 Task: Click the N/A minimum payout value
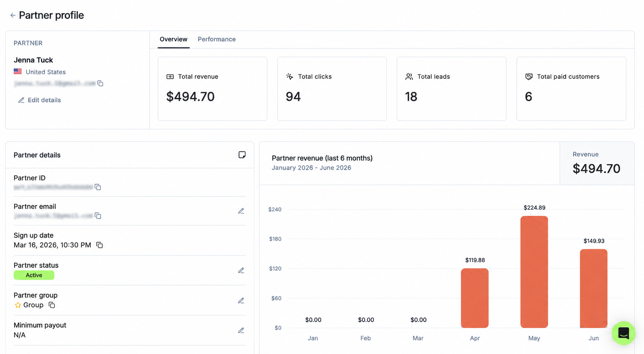20,335
